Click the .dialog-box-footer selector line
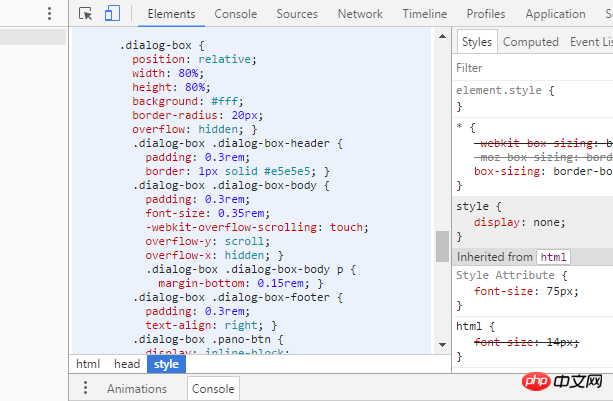 pyautogui.click(x=238, y=297)
